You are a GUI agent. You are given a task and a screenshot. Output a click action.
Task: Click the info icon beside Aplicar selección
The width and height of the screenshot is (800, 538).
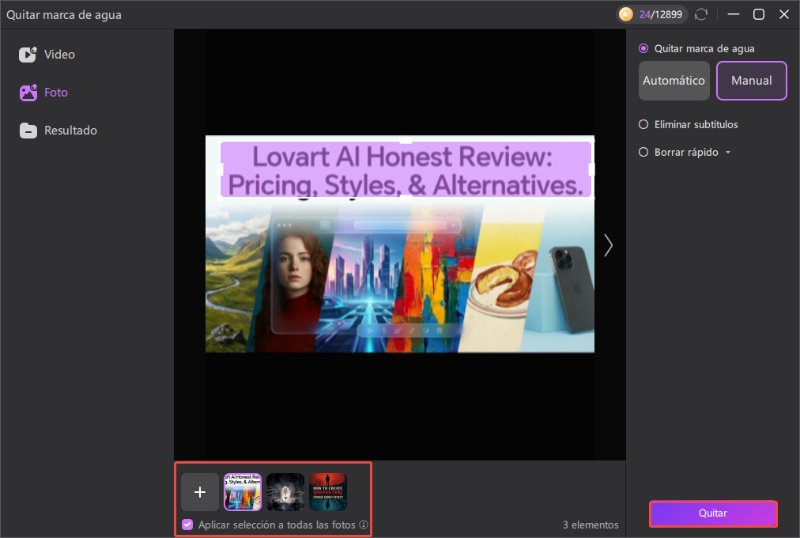click(364, 525)
